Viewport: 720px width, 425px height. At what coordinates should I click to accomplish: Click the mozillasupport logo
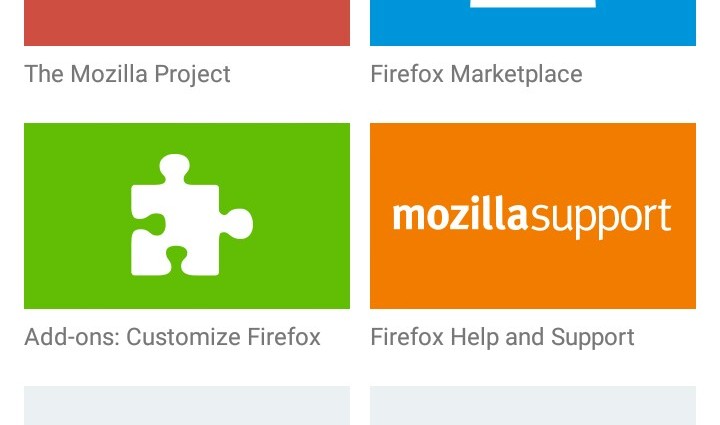pyautogui.click(x=532, y=216)
